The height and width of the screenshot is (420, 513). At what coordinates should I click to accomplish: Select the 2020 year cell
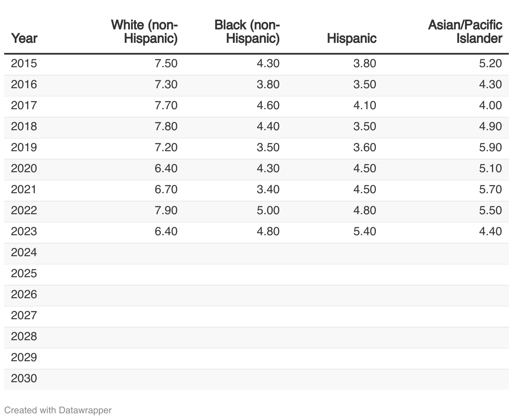click(x=24, y=168)
